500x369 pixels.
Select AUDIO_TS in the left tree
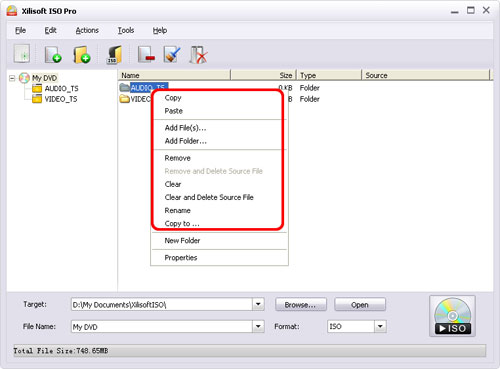pyautogui.click(x=61, y=88)
